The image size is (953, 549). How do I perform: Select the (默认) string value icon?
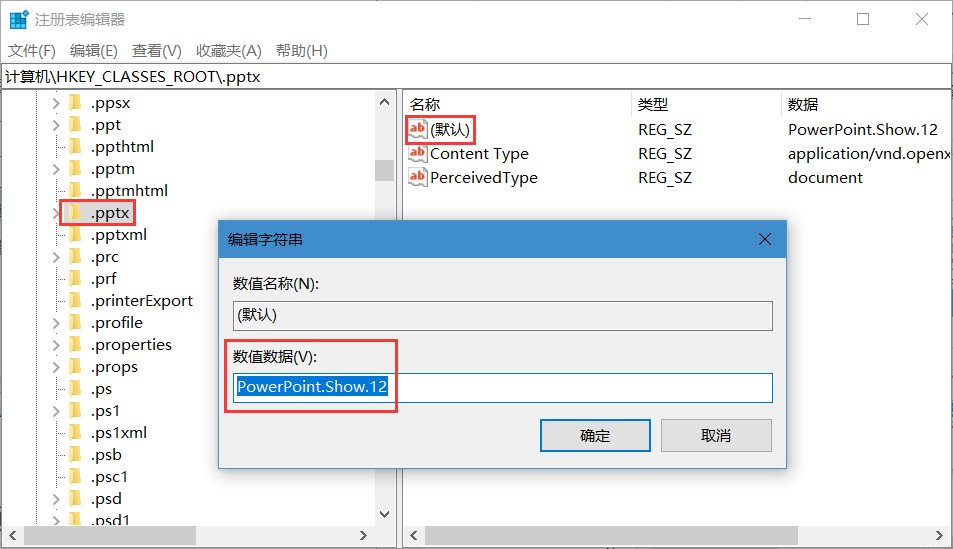pos(418,129)
